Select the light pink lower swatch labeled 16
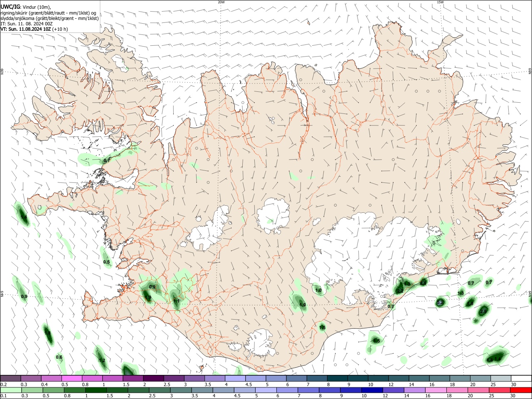This screenshot has height=399, width=532. pyautogui.click(x=436, y=390)
